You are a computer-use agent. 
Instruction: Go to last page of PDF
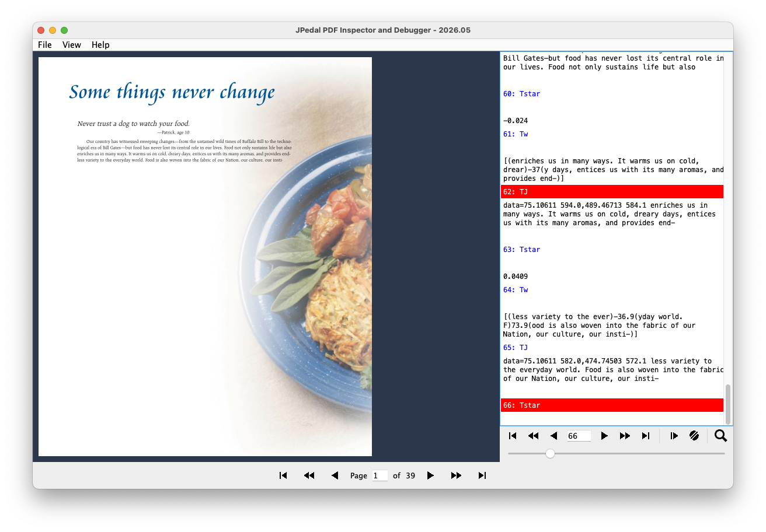point(482,475)
